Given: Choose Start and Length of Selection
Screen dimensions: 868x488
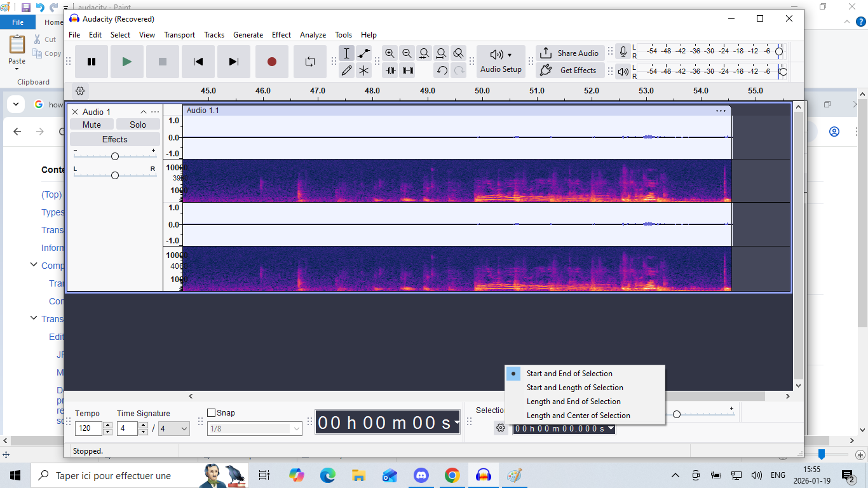Looking at the screenshot, I should click(574, 388).
